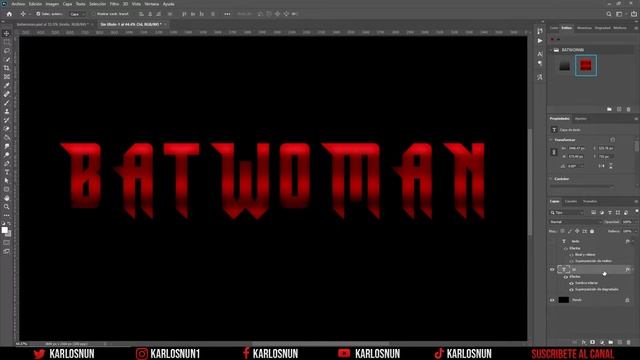Toggle visibility of the Fondo layer
This screenshot has height=360, width=640.
pyautogui.click(x=552, y=300)
